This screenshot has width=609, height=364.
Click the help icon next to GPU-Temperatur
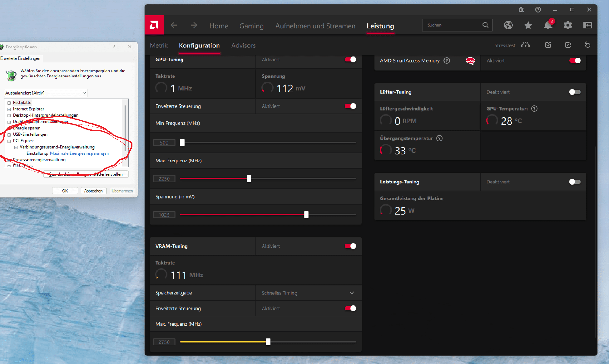coord(534,109)
